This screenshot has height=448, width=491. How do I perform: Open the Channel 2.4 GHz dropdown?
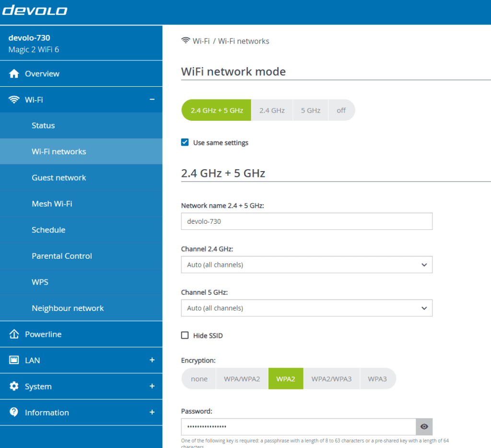point(306,264)
